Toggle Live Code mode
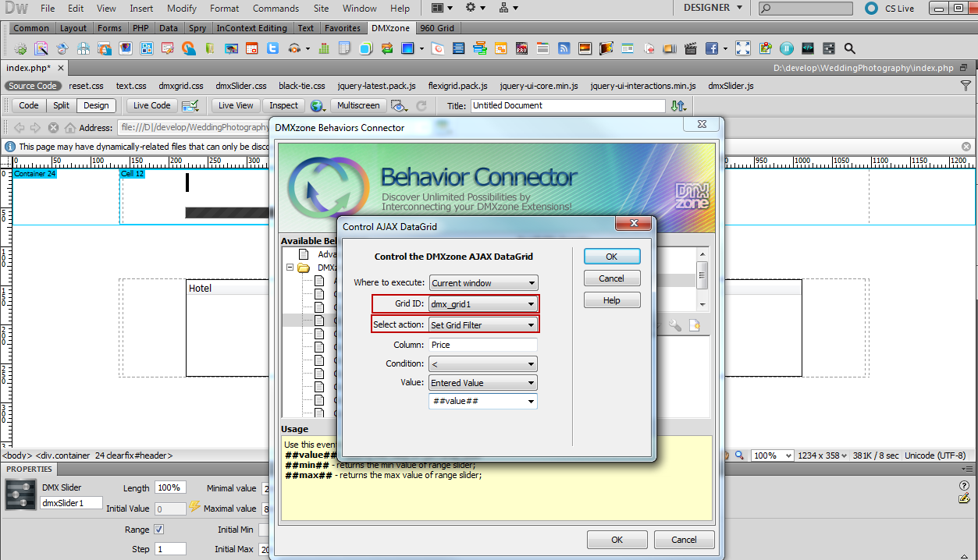 point(151,105)
